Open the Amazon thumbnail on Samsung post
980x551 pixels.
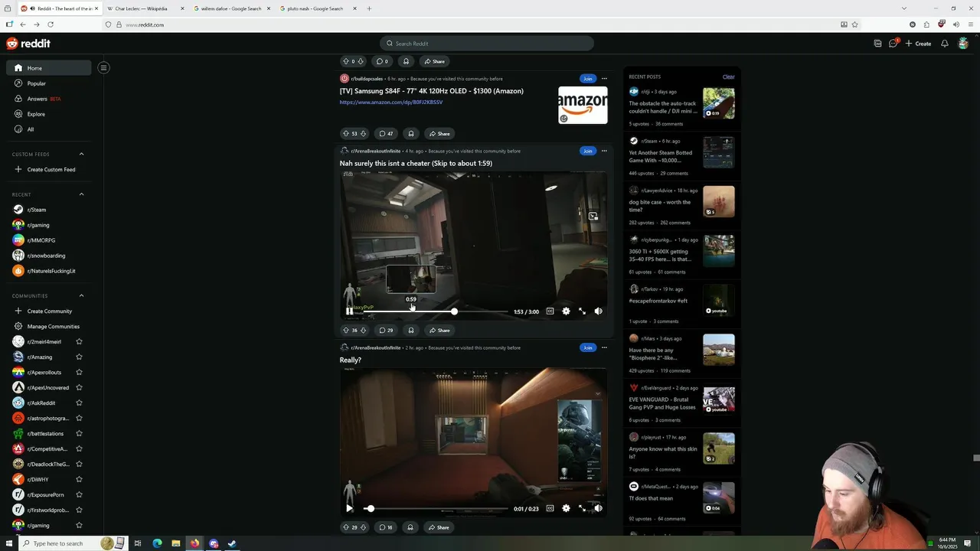583,105
